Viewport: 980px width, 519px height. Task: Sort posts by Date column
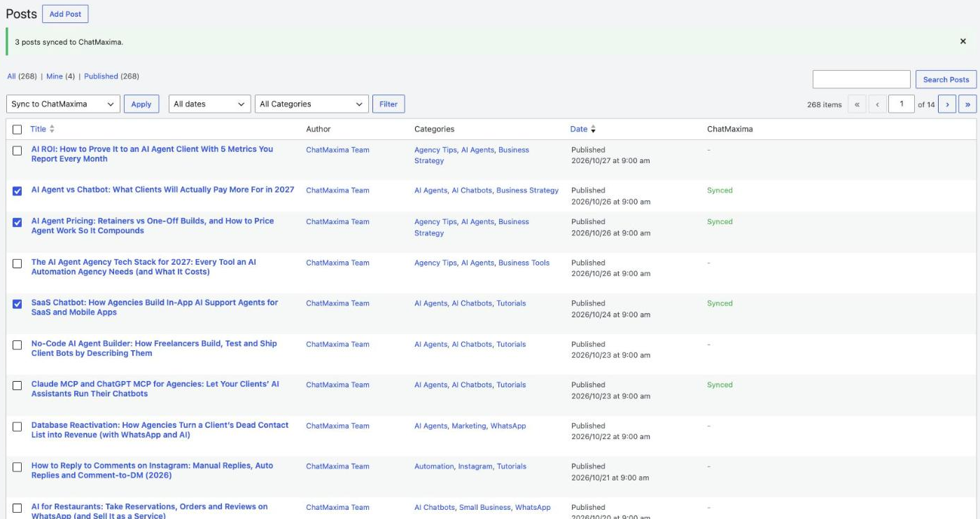point(582,129)
